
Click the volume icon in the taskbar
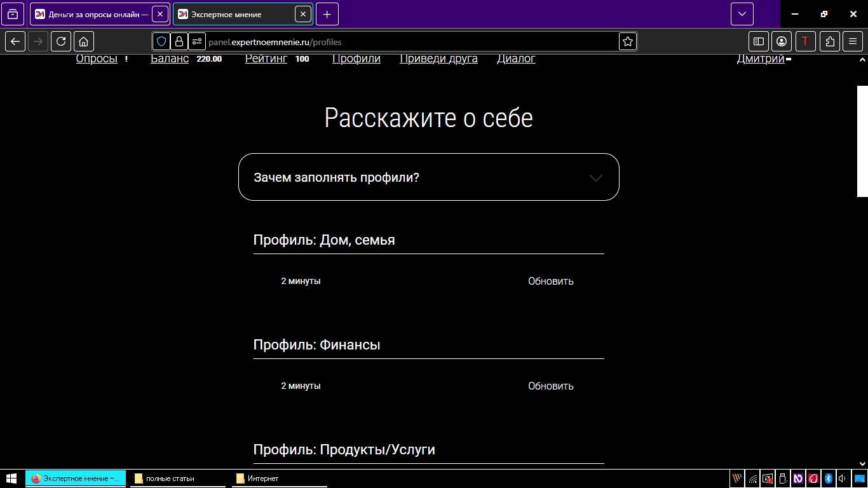843,478
